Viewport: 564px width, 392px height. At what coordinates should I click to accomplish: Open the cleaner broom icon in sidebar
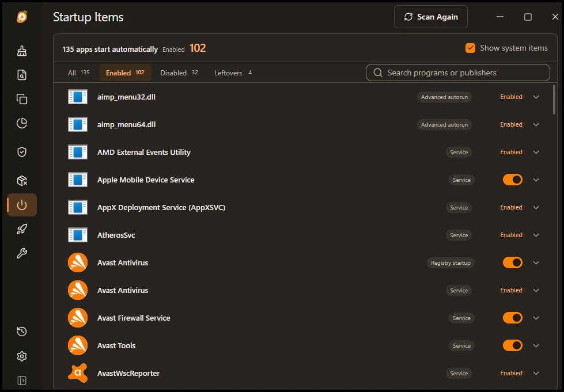point(22,51)
